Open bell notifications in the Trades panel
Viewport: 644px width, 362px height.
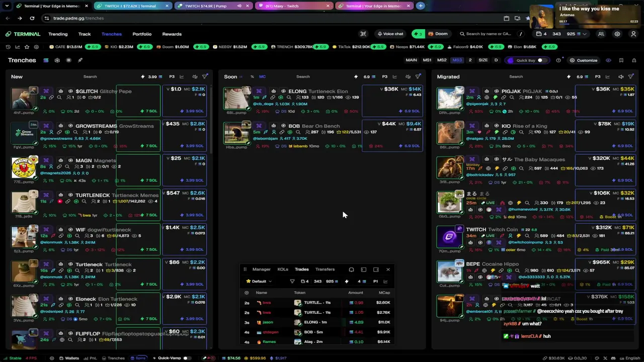tap(351, 269)
